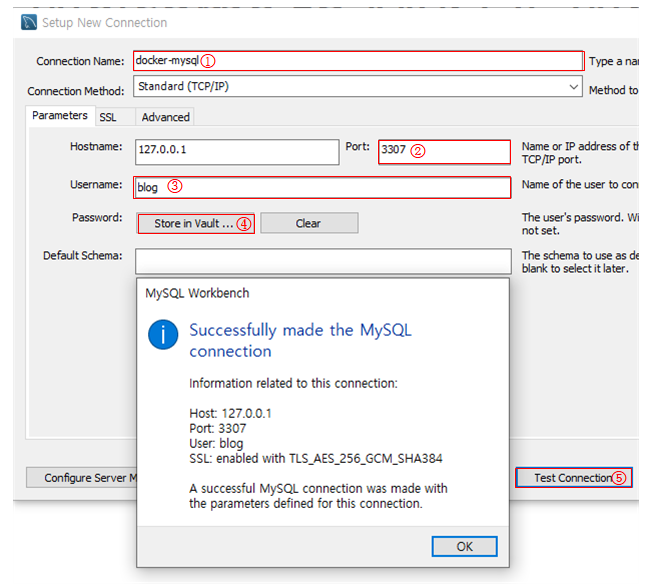Click the 'Hostname:' label
Screen dimensions: 670x588
[96, 147]
